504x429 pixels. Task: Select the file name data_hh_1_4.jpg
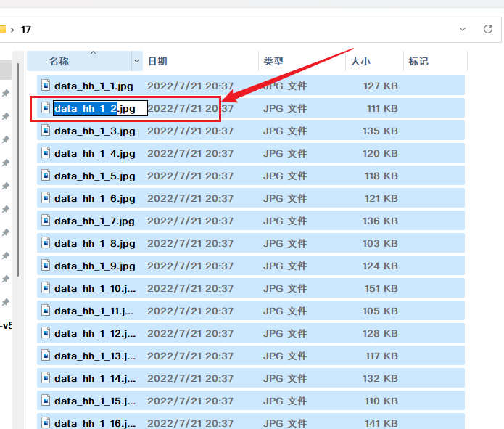coord(95,154)
